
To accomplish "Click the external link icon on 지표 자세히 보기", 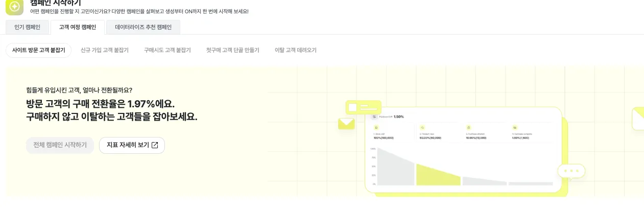I will [x=155, y=145].
